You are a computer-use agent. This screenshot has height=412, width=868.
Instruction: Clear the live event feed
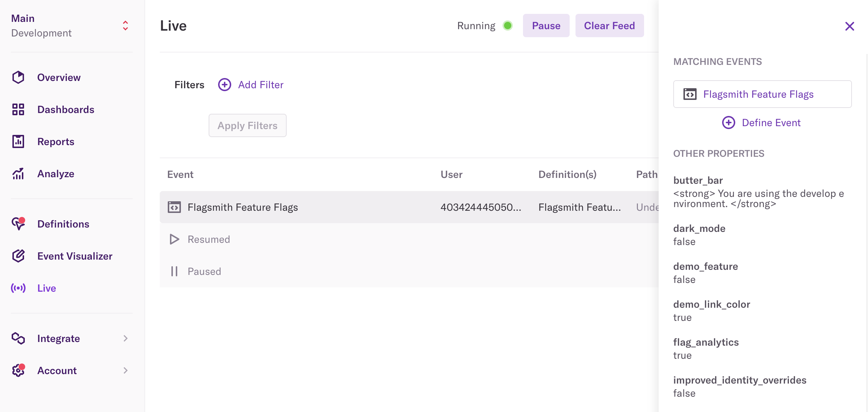[x=609, y=26]
